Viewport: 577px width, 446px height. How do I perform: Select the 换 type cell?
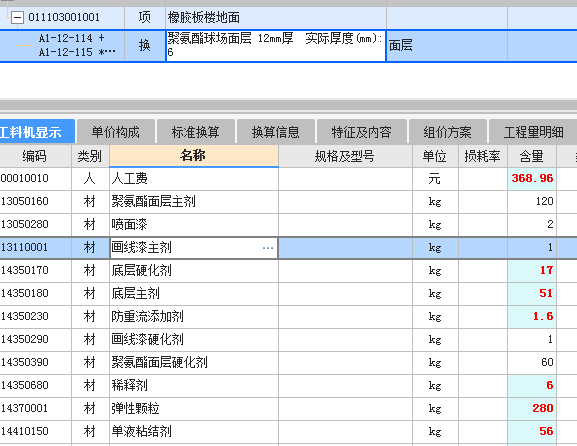(x=145, y=46)
